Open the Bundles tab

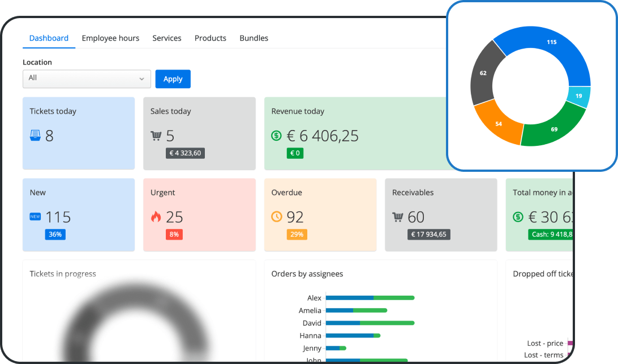point(253,38)
